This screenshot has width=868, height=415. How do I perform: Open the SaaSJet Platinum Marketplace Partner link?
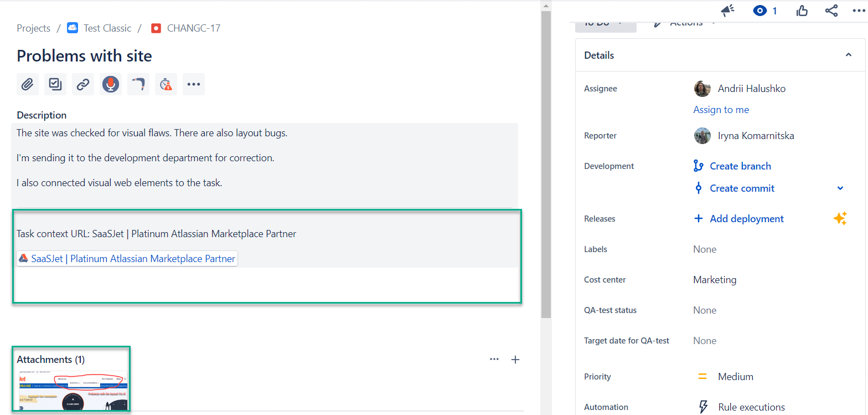[127, 259]
